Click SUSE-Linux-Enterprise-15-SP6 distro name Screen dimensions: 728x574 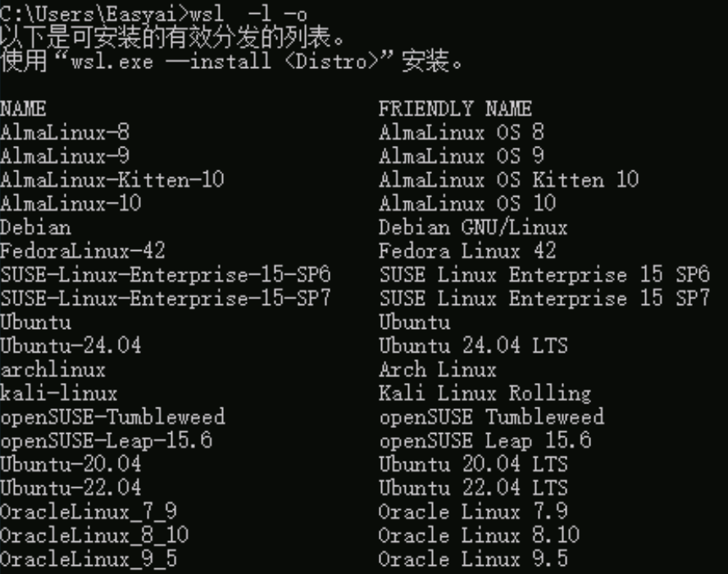165,275
